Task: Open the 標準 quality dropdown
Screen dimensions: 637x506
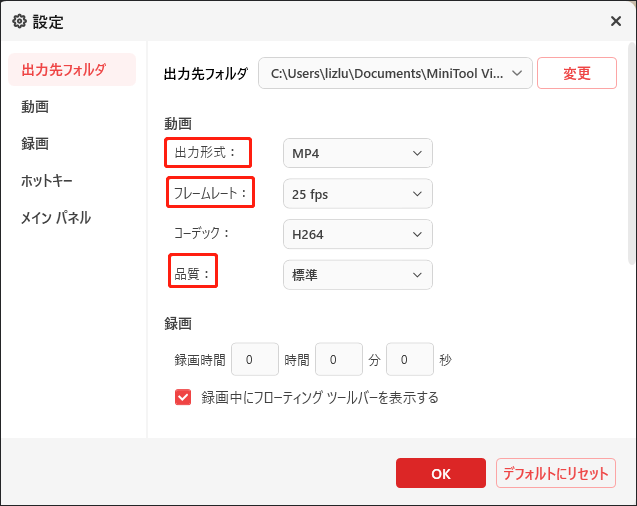Action: tap(358, 275)
